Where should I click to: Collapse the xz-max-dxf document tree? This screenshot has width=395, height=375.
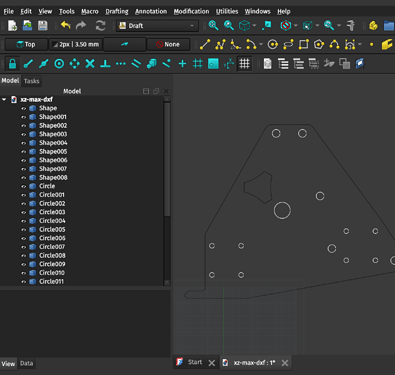4,99
